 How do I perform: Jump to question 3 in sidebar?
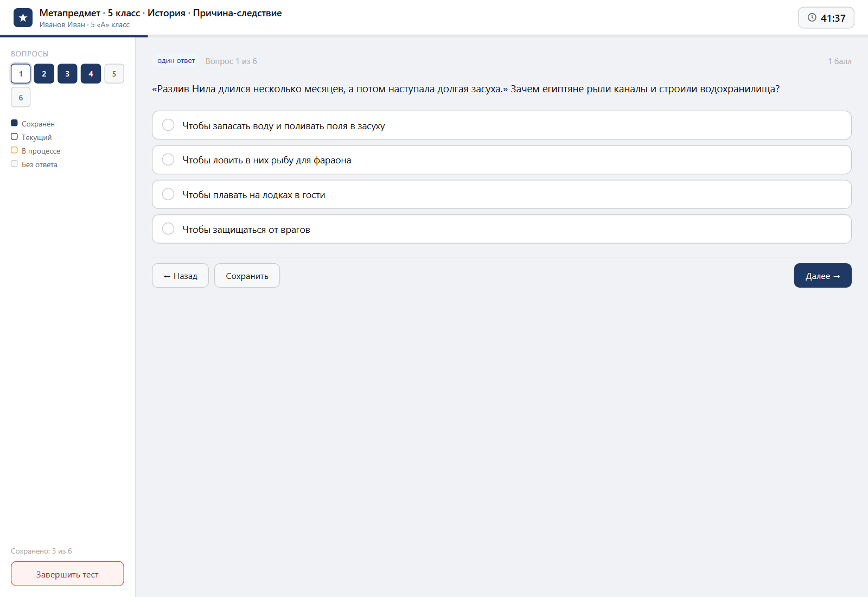point(67,74)
